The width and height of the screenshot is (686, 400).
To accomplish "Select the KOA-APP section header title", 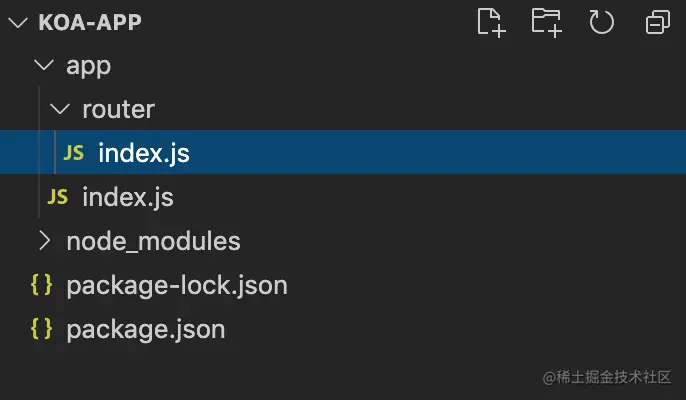I will tap(90, 22).
